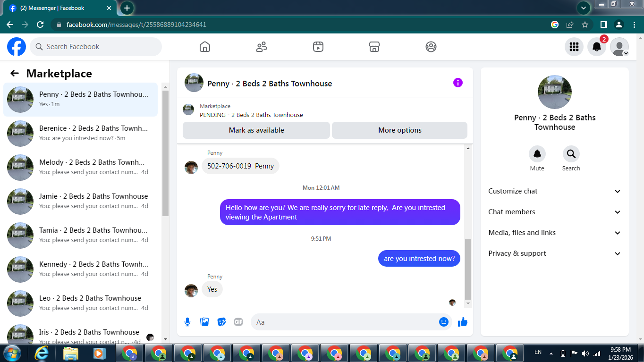Open the Video/Reels icon in top navigation
This screenshot has height=362, width=644.
(318, 47)
